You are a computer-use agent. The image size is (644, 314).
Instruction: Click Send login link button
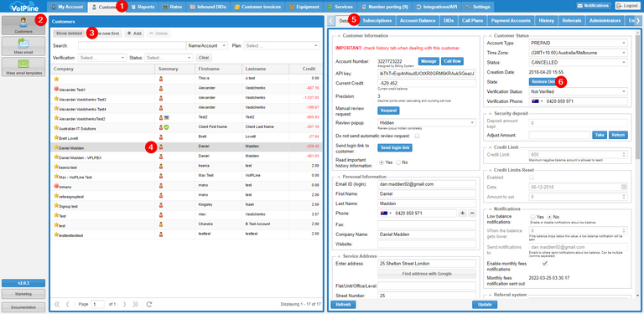(395, 148)
